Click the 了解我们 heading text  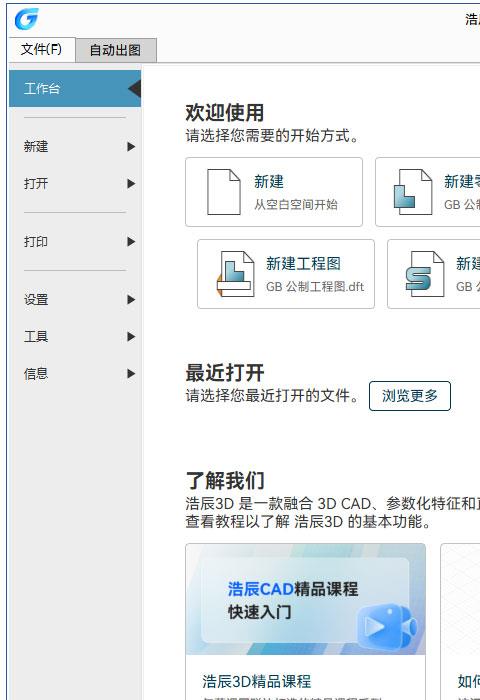click(x=225, y=481)
